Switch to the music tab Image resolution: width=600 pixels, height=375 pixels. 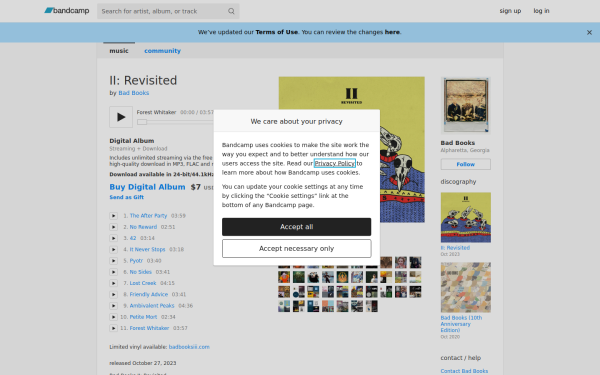pos(119,51)
